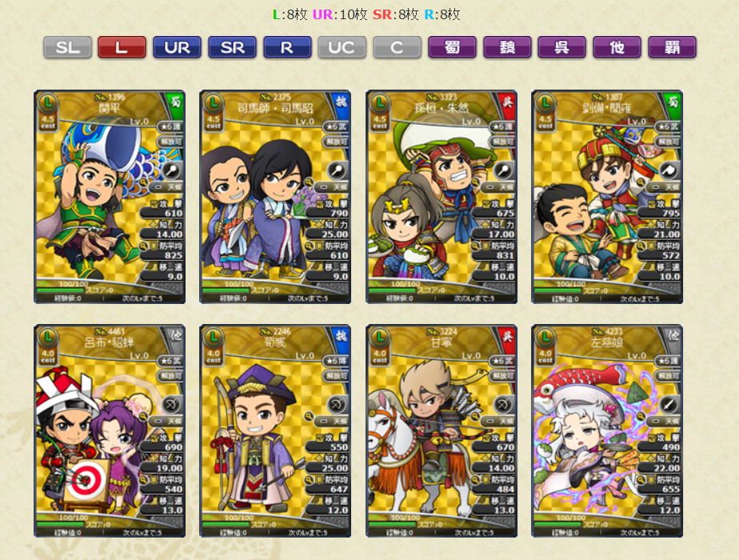Click the 覇 filter button
This screenshot has height=560, width=739.
(672, 48)
